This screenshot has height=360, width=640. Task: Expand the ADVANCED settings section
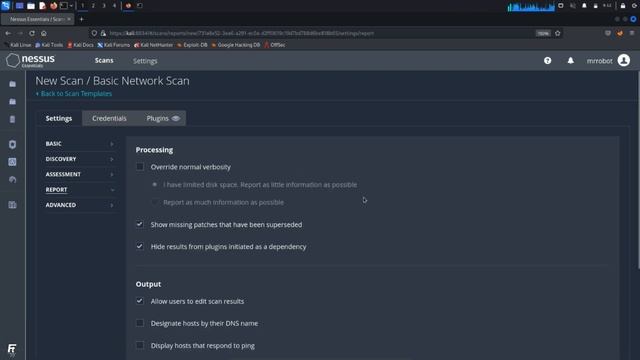tap(79, 205)
